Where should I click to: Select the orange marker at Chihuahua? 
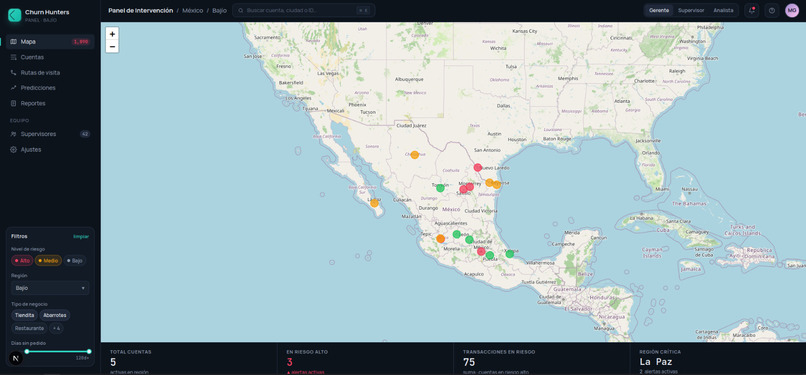pyautogui.click(x=414, y=155)
